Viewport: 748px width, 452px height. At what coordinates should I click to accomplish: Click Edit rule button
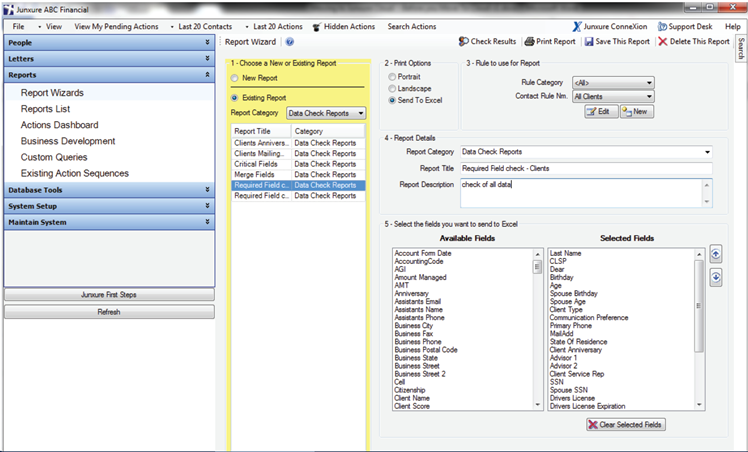click(601, 112)
